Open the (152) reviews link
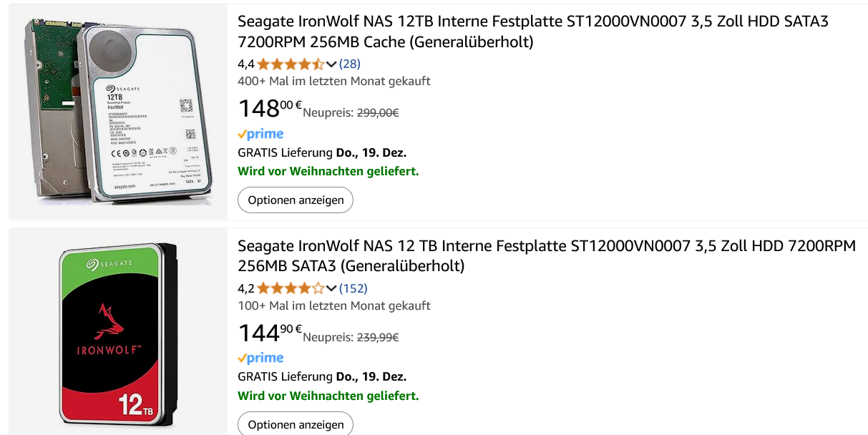 point(353,288)
